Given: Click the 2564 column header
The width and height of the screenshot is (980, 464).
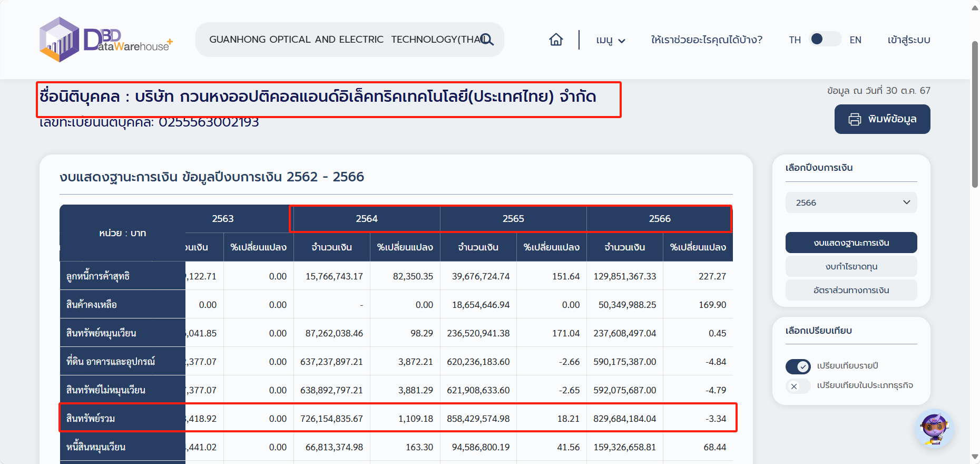Looking at the screenshot, I should coord(367,219).
